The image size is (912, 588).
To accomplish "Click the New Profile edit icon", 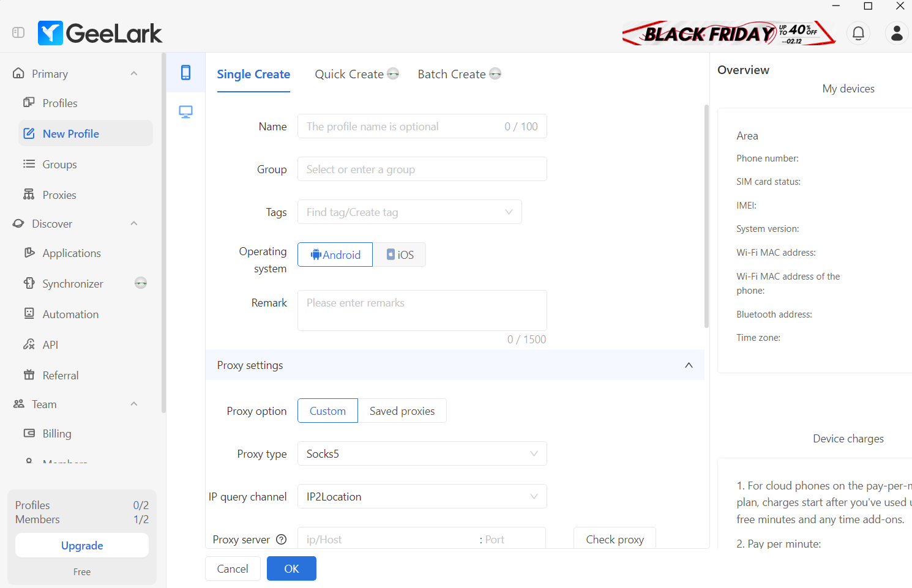I will click(29, 133).
